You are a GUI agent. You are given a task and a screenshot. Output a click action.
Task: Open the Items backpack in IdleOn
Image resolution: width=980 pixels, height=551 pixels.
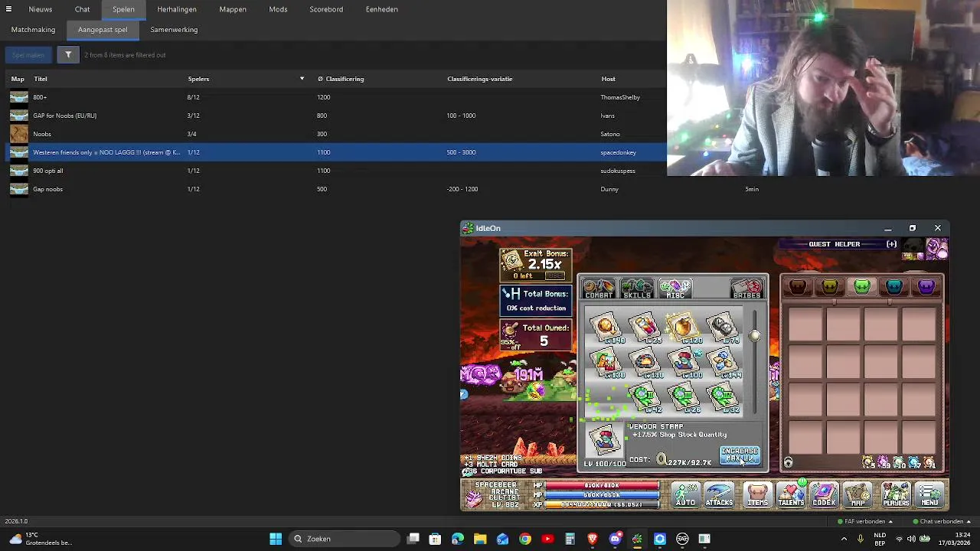[757, 495]
